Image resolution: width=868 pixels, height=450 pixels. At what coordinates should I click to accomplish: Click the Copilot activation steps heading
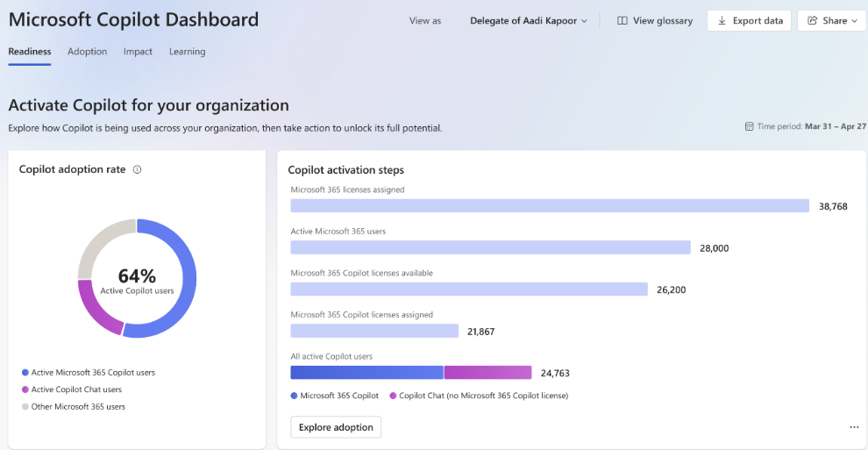(x=346, y=170)
